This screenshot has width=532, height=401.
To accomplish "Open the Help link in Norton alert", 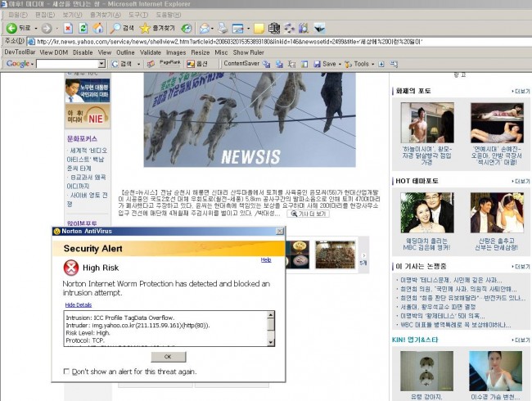I will point(265,259).
